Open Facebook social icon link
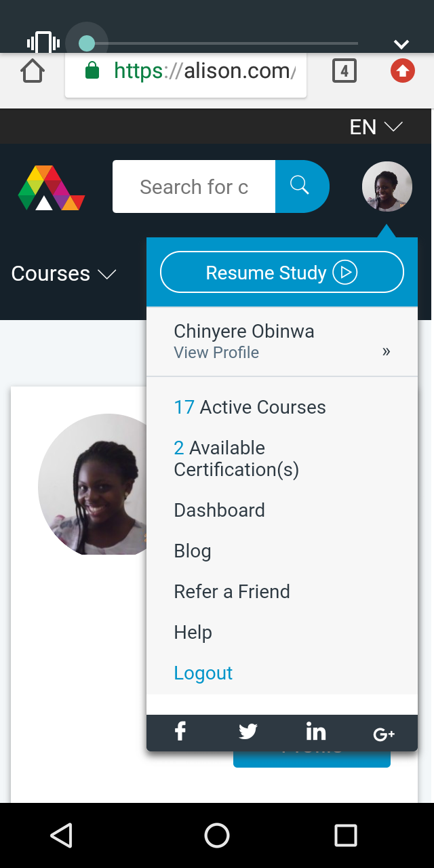This screenshot has height=868, width=434. pos(180,732)
